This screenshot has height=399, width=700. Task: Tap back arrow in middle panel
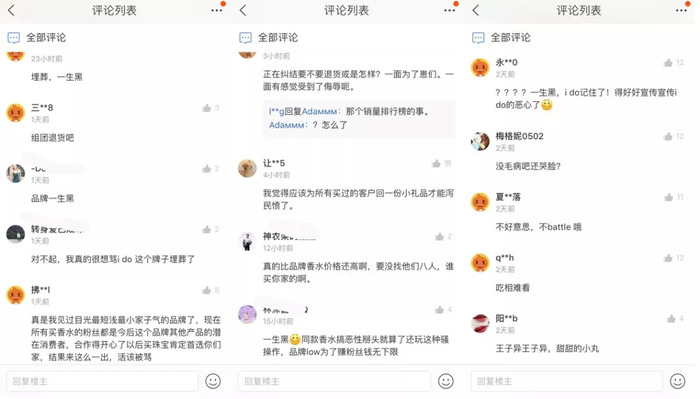[x=243, y=10]
